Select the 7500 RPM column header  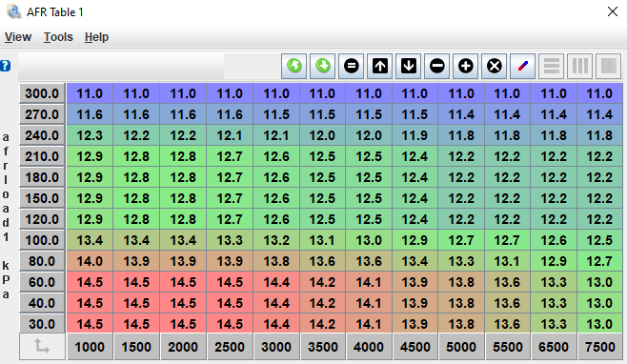[599, 347]
